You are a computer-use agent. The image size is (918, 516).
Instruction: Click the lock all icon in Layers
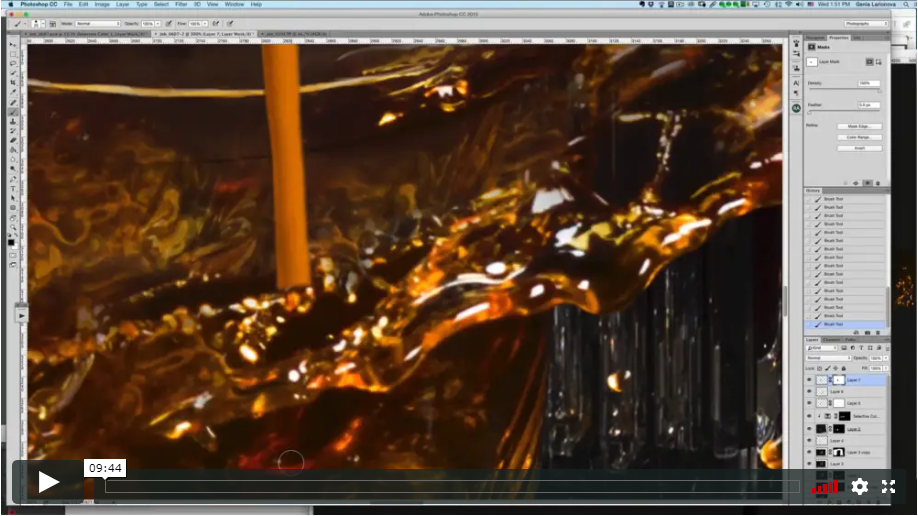tap(844, 368)
